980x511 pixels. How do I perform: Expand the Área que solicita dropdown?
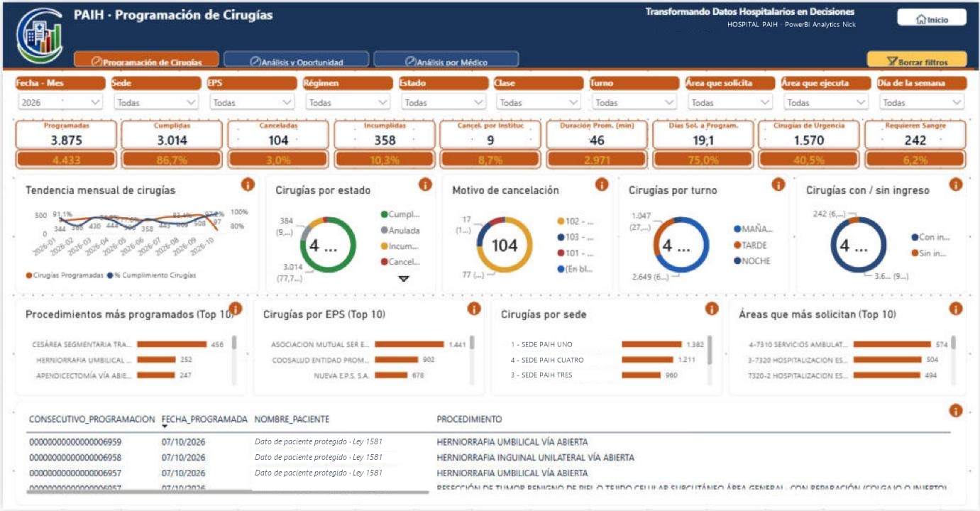pos(730,102)
